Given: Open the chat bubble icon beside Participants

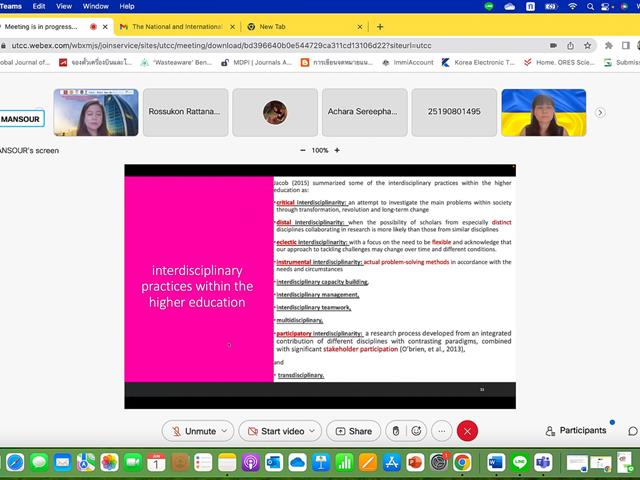Looking at the screenshot, I should coord(633,431).
